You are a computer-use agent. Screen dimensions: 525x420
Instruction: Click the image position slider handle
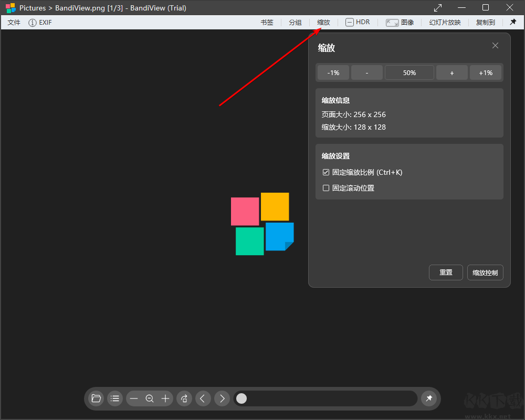point(241,398)
